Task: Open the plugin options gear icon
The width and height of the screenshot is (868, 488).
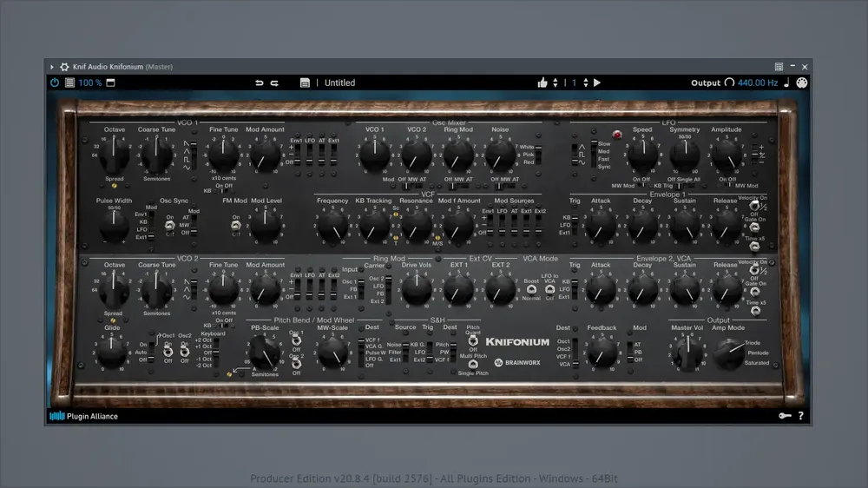Action: [65, 67]
